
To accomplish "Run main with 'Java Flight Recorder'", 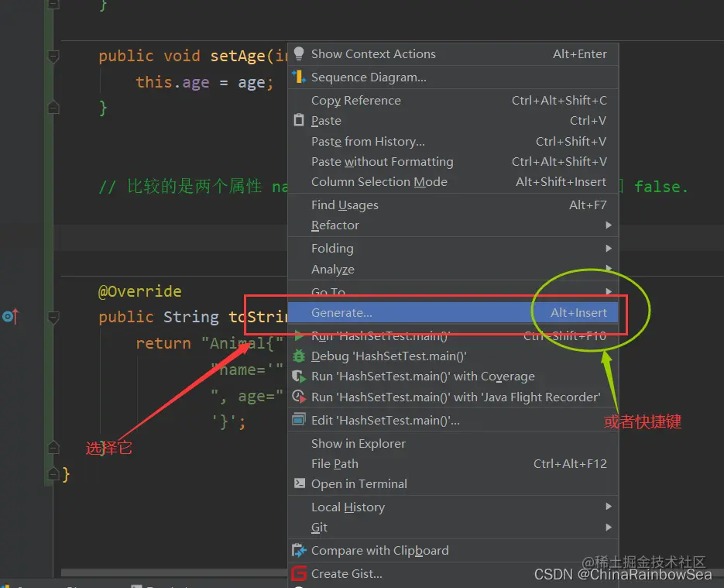I will [x=453, y=397].
